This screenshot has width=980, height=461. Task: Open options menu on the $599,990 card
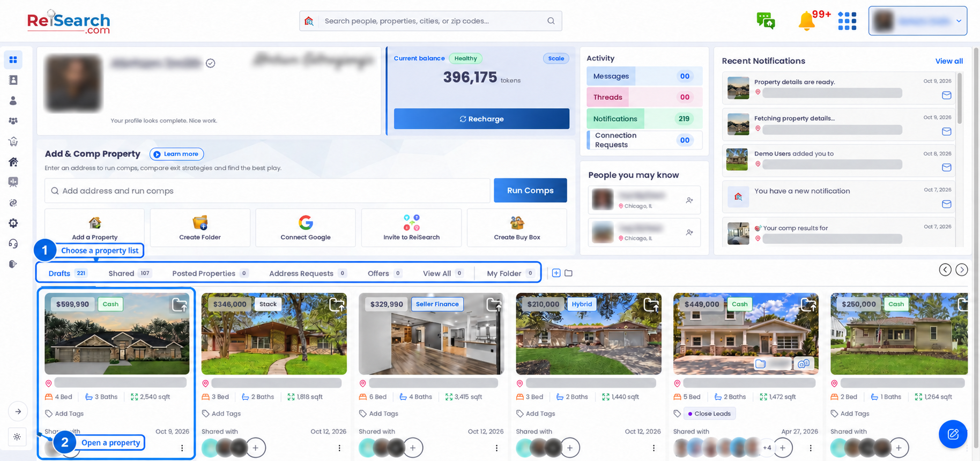pyautogui.click(x=182, y=448)
